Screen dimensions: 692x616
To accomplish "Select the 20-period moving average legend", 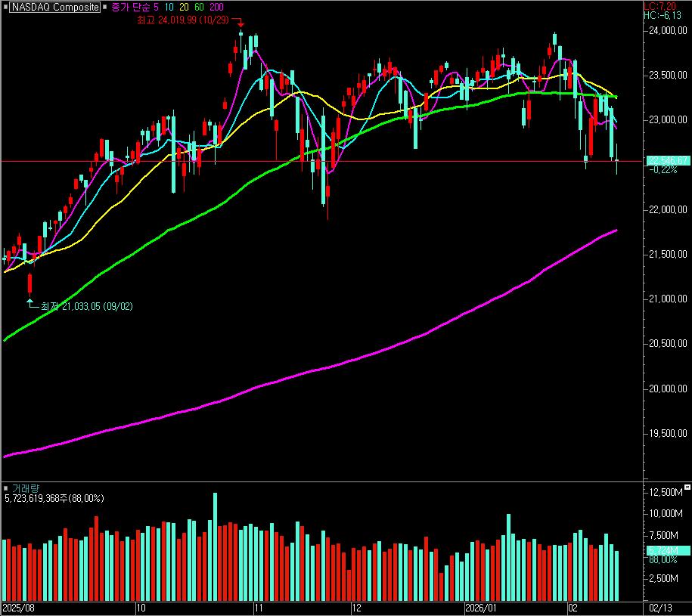I will coord(185,7).
